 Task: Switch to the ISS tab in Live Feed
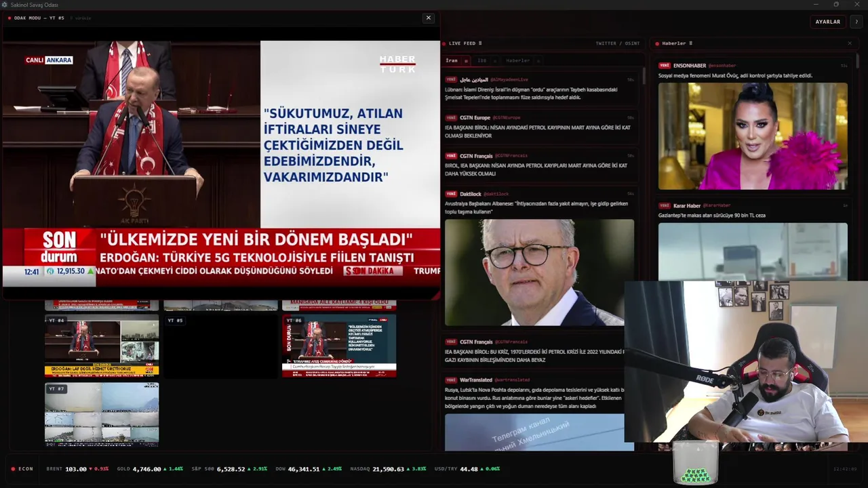482,60
